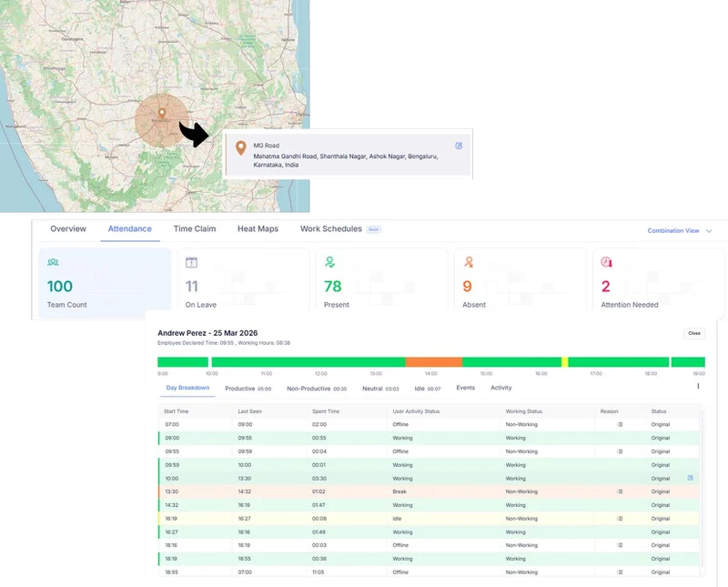Click the table's vertical scrollbar
Viewport: 728px width, 587px height.
703,488
